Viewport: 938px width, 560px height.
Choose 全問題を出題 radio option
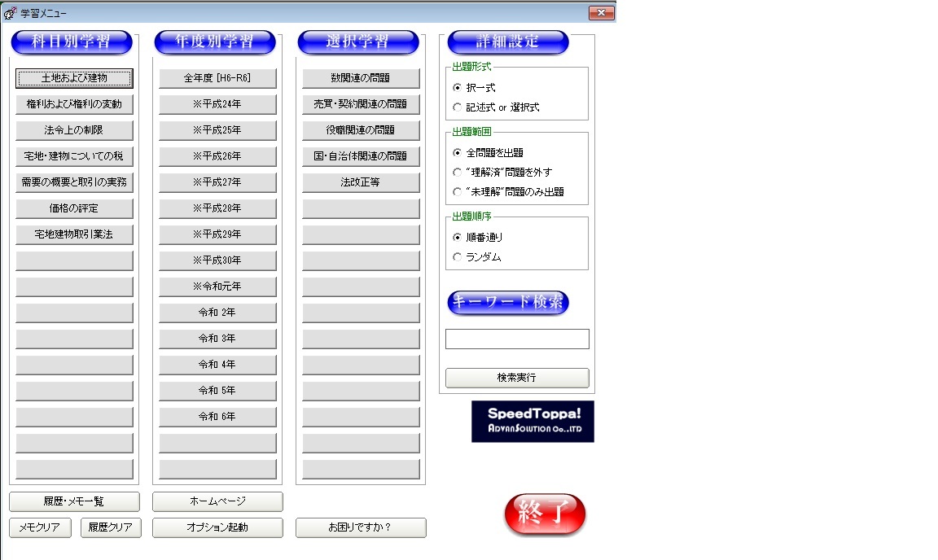pyautogui.click(x=457, y=153)
